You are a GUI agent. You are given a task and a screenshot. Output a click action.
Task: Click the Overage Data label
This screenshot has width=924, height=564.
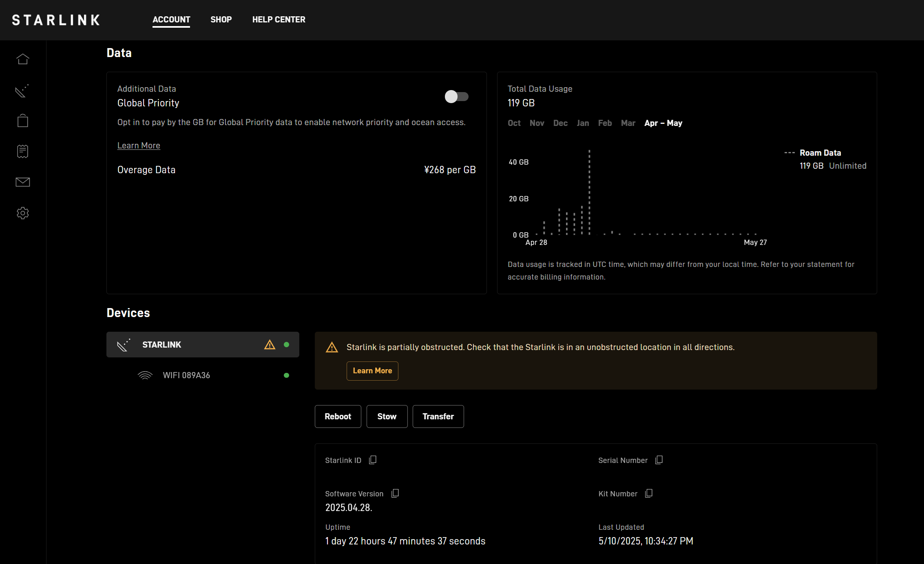(146, 170)
